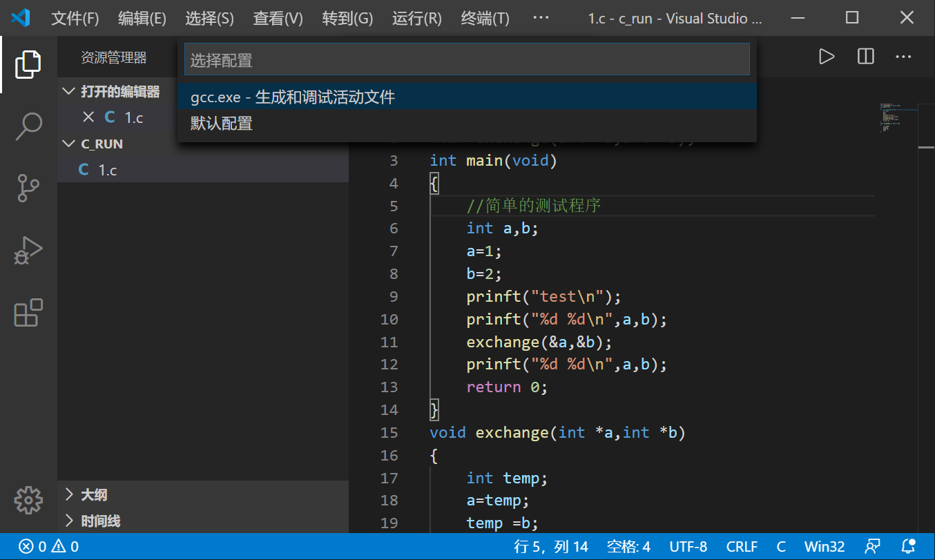Open the notifications bell
935x560 pixels.
908,545
